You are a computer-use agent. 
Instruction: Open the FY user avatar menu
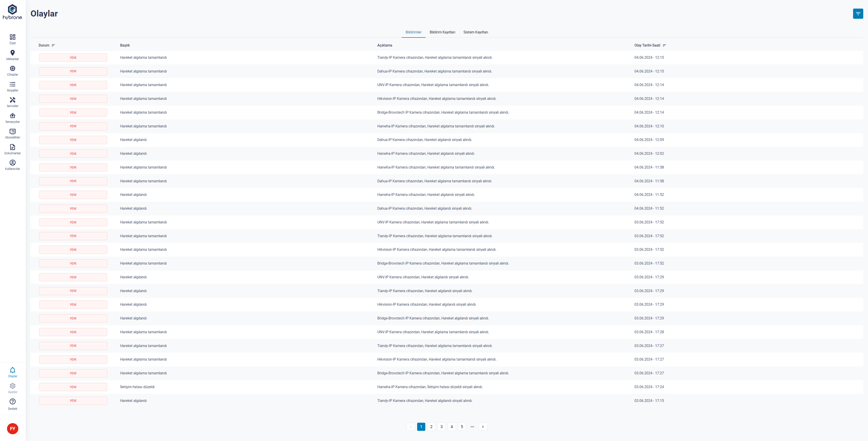coord(12,429)
